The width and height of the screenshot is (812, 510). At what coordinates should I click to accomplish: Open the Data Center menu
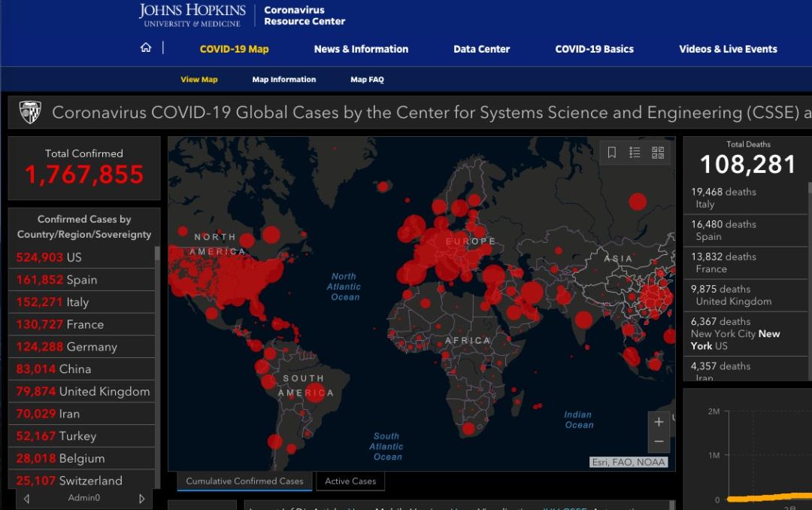(x=481, y=49)
